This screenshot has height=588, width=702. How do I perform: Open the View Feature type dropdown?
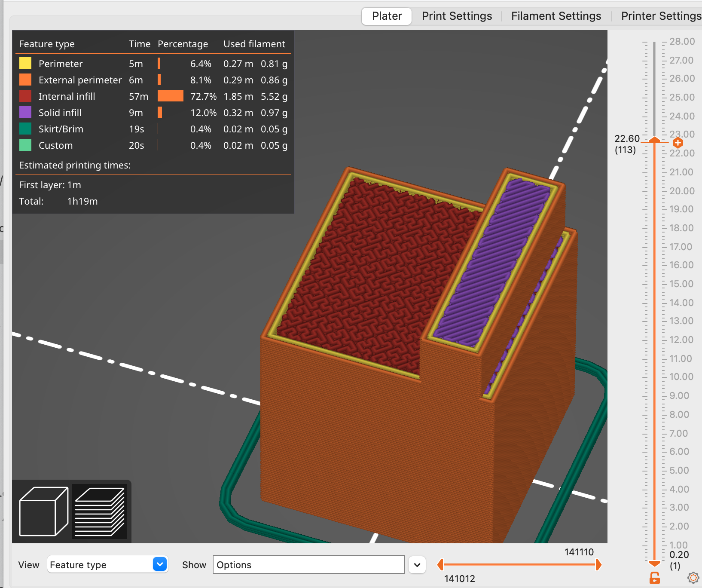[107, 564]
